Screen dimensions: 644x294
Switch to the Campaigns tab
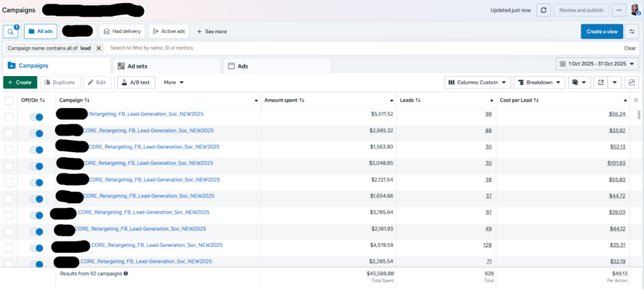pyautogui.click(x=57, y=66)
